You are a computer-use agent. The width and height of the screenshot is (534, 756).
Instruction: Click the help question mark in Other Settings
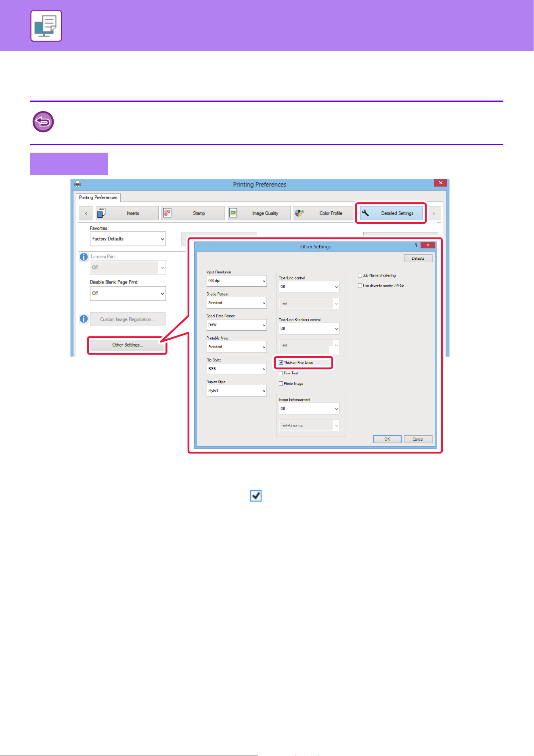tap(416, 246)
